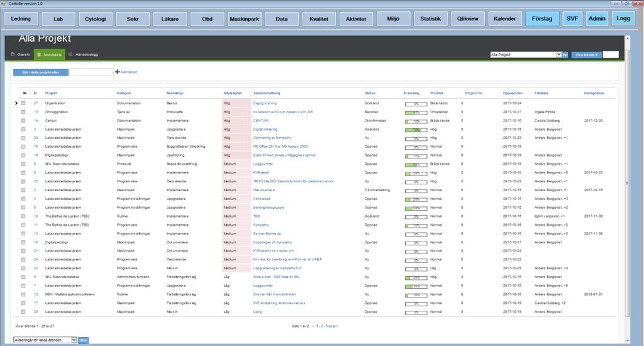Switch to the Cytologi module

coord(96,19)
